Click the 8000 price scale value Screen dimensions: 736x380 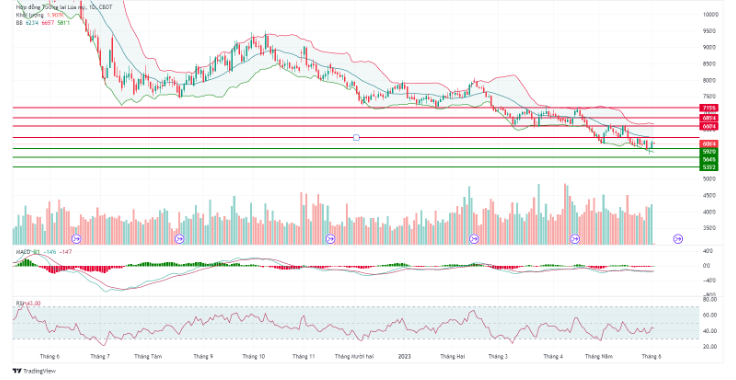click(710, 80)
